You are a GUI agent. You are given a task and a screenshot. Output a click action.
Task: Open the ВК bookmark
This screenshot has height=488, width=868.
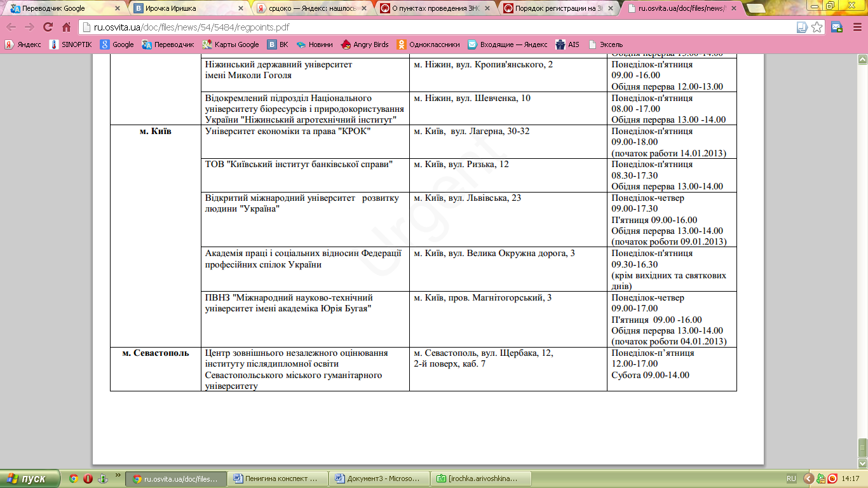tap(278, 44)
